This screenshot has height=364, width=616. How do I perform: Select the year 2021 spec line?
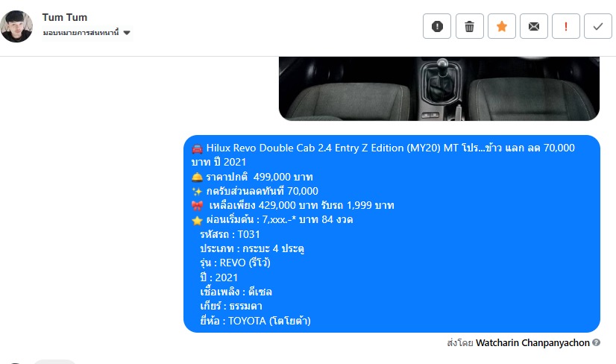click(x=219, y=277)
